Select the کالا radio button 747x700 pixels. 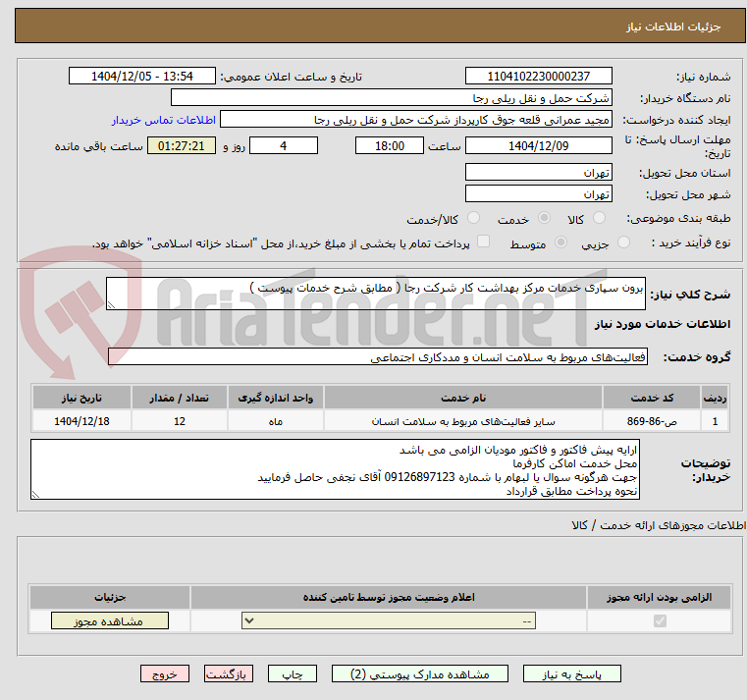pos(599,218)
